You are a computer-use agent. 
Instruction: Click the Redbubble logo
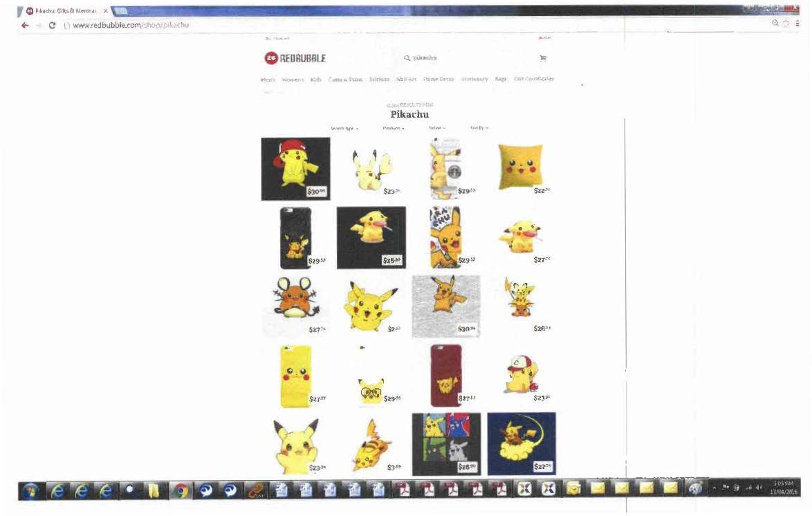(x=295, y=58)
